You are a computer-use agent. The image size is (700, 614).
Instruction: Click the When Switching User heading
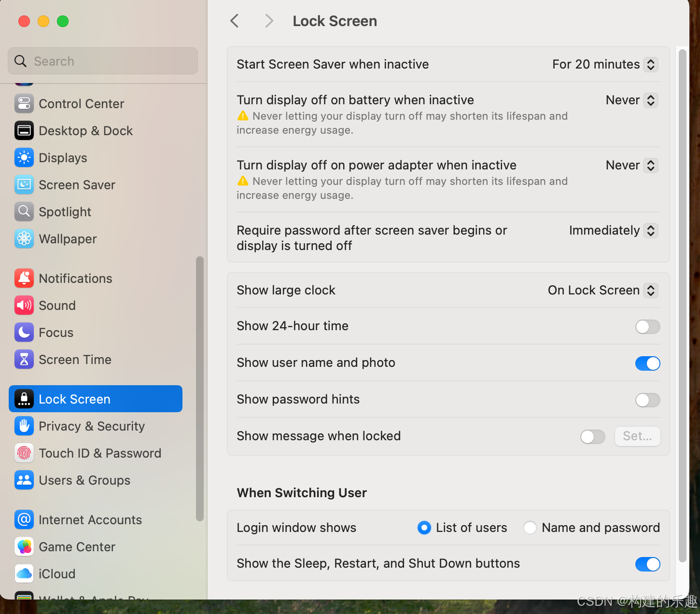coord(302,492)
